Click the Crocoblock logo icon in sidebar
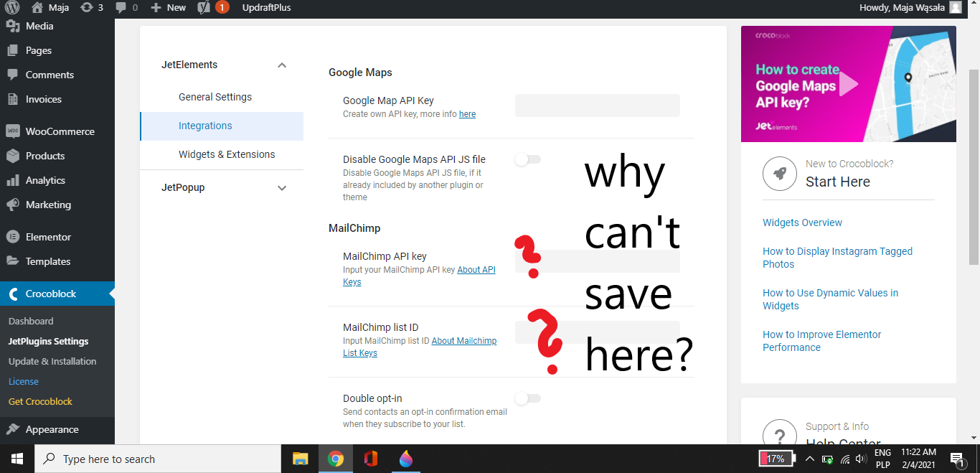Viewport: 980px width, 473px height. click(x=12, y=294)
